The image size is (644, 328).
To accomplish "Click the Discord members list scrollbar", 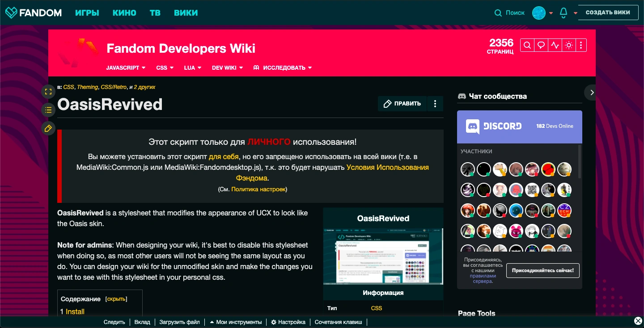I will point(580,161).
